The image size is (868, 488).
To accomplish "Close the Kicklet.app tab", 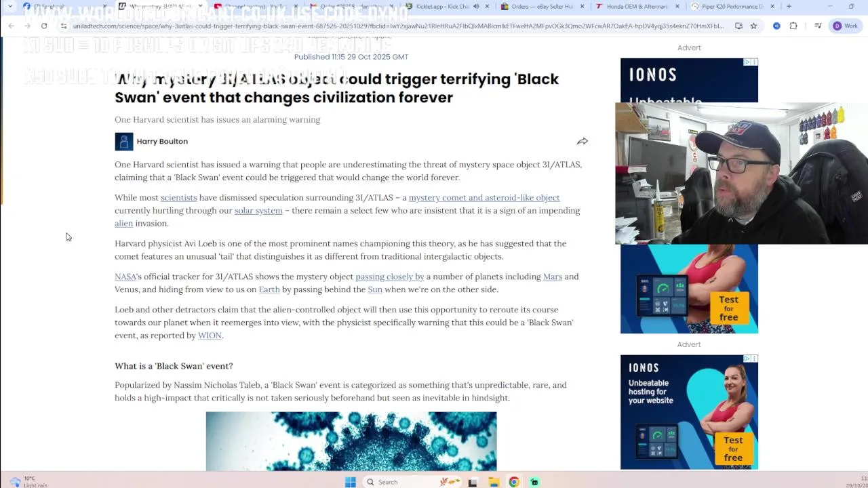I will [487, 6].
